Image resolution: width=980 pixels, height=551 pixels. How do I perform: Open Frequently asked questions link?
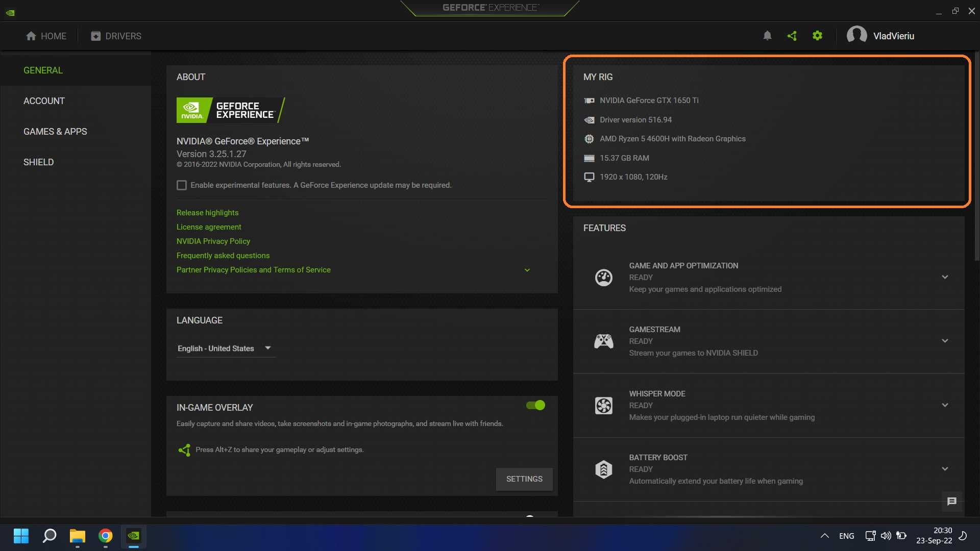223,256
